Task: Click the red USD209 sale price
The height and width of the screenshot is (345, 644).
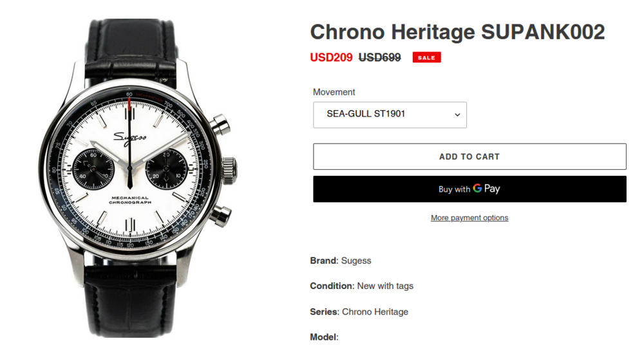Action: click(x=331, y=58)
